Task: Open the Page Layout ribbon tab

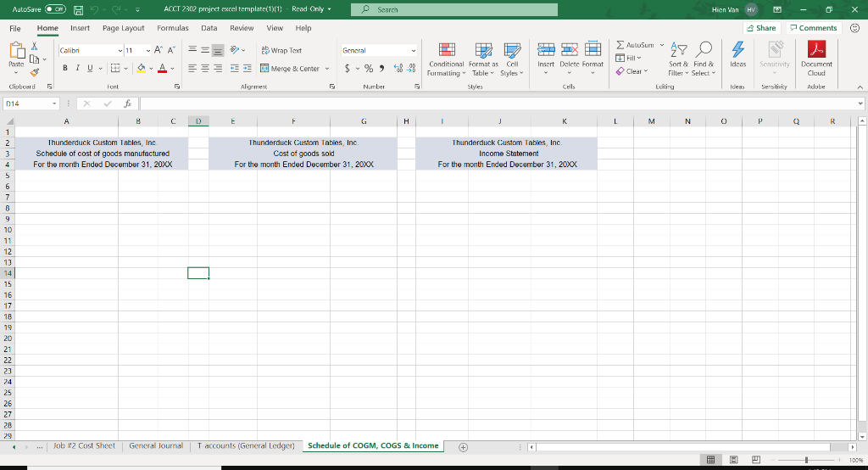Action: click(123, 28)
